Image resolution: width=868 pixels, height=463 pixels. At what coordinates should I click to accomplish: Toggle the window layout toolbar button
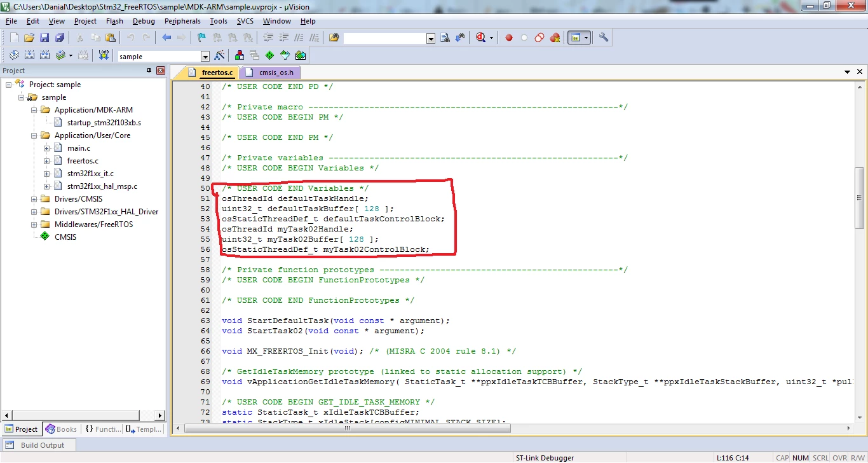575,38
